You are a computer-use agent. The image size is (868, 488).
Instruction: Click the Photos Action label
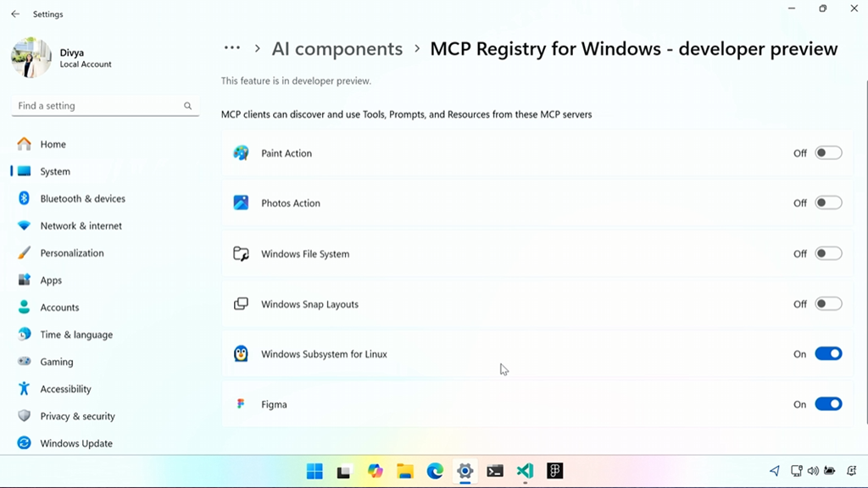[x=291, y=203]
